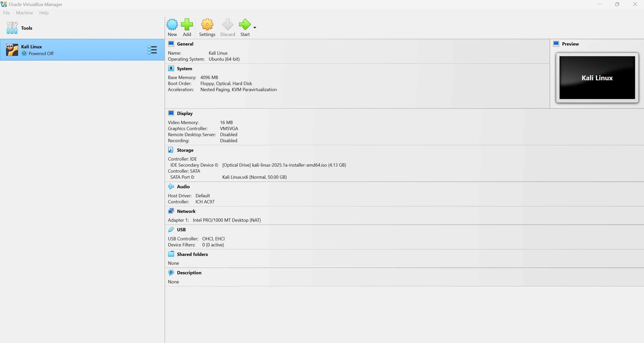Click the USB plug icon
This screenshot has height=343, width=644.
[171, 229]
